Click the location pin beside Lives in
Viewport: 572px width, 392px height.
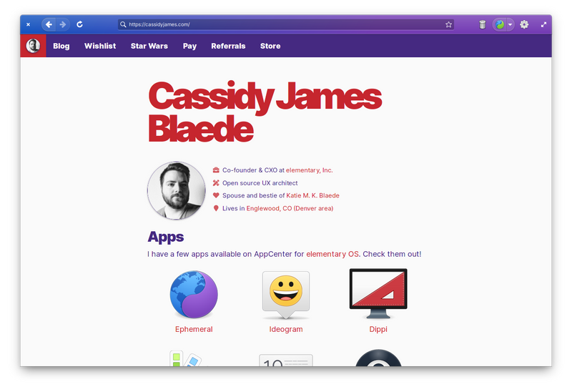pyautogui.click(x=216, y=208)
